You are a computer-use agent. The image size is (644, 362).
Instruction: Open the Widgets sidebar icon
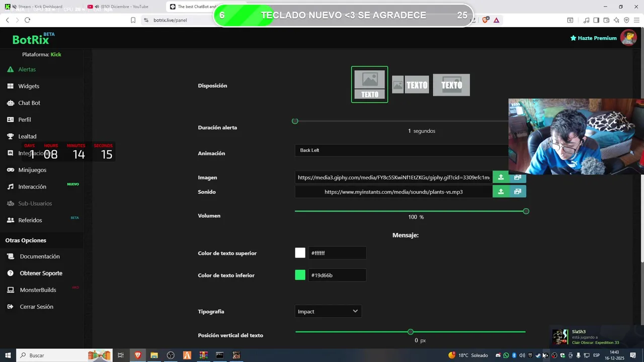(x=10, y=86)
